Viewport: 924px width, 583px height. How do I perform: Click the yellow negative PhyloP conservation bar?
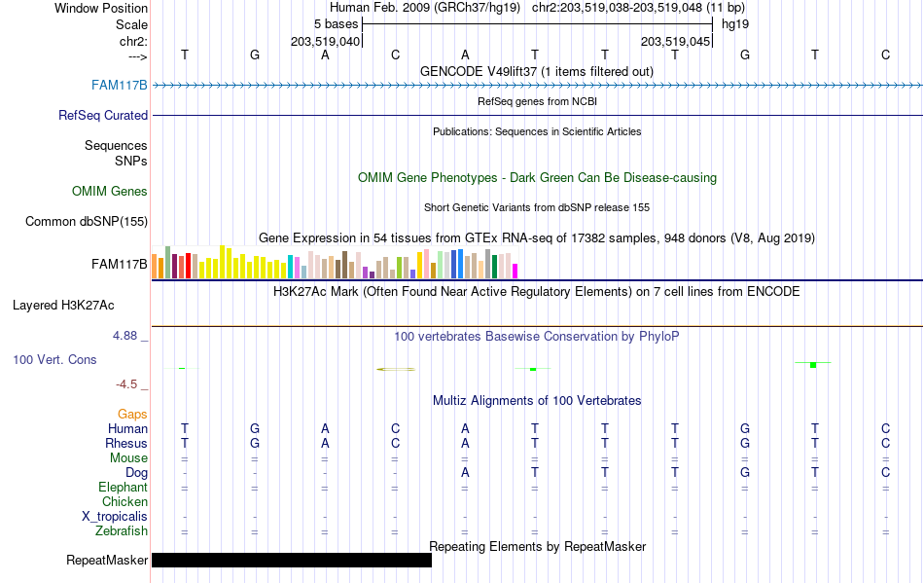coord(396,370)
